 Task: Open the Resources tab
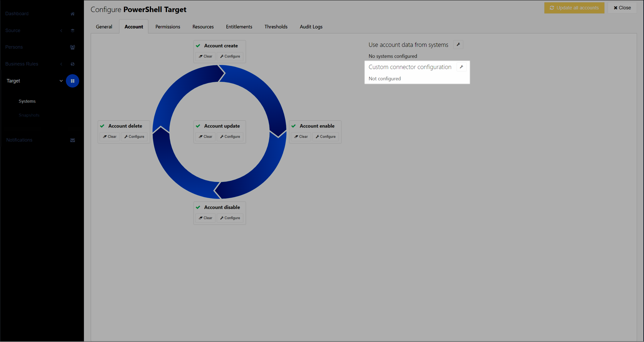click(203, 27)
